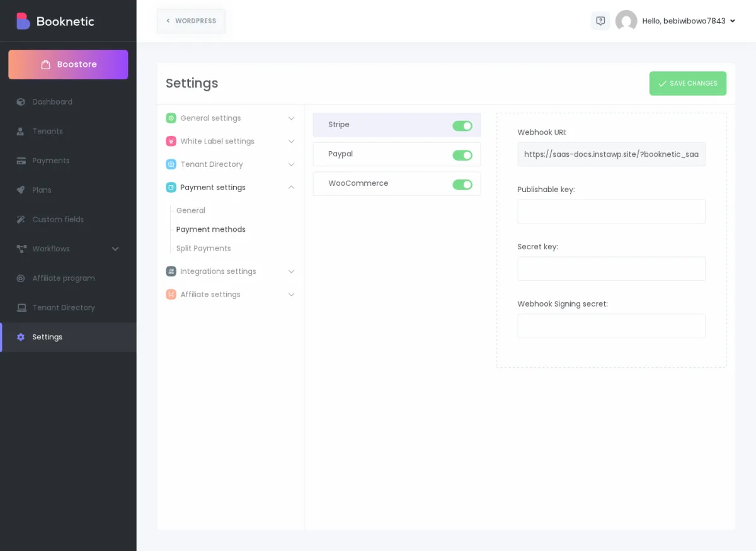Open Affiliate program page

coord(68,278)
